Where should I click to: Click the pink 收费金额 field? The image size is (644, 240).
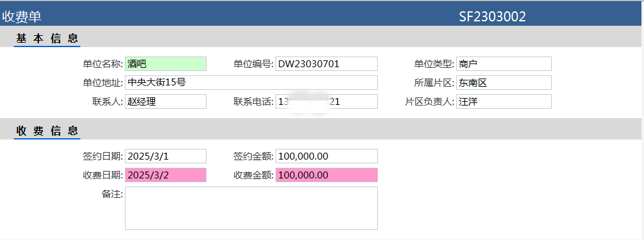tap(326, 175)
